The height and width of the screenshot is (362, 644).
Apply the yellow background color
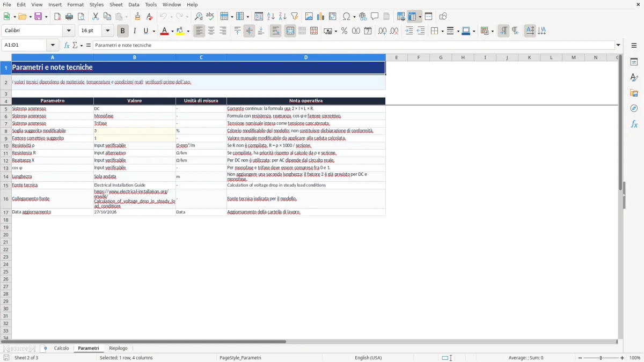coord(180,31)
